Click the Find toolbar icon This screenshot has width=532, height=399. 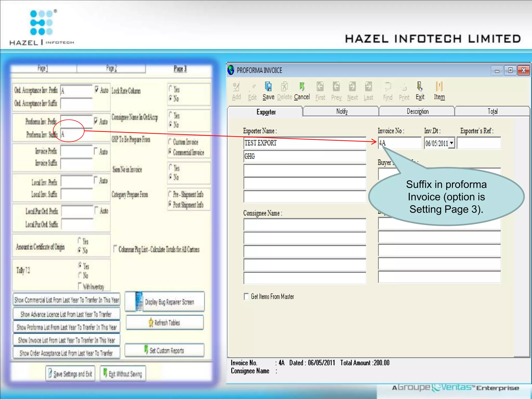388,91
